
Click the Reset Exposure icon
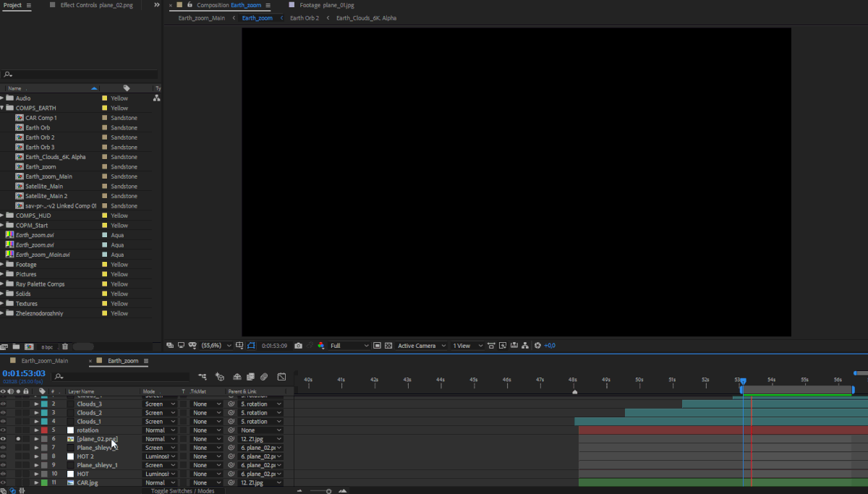537,346
